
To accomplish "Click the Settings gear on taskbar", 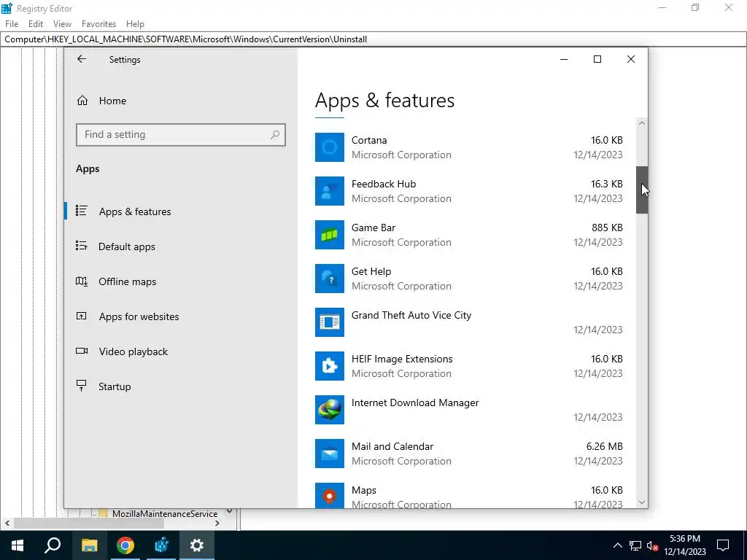I will [197, 545].
